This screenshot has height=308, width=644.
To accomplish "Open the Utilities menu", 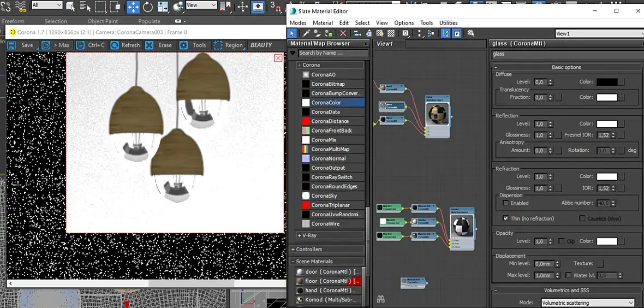I will (448, 23).
